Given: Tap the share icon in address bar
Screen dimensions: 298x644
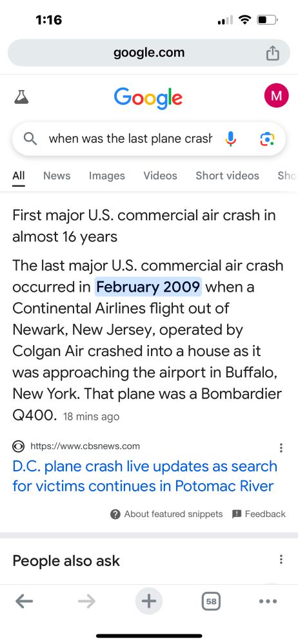Looking at the screenshot, I should 272,53.
